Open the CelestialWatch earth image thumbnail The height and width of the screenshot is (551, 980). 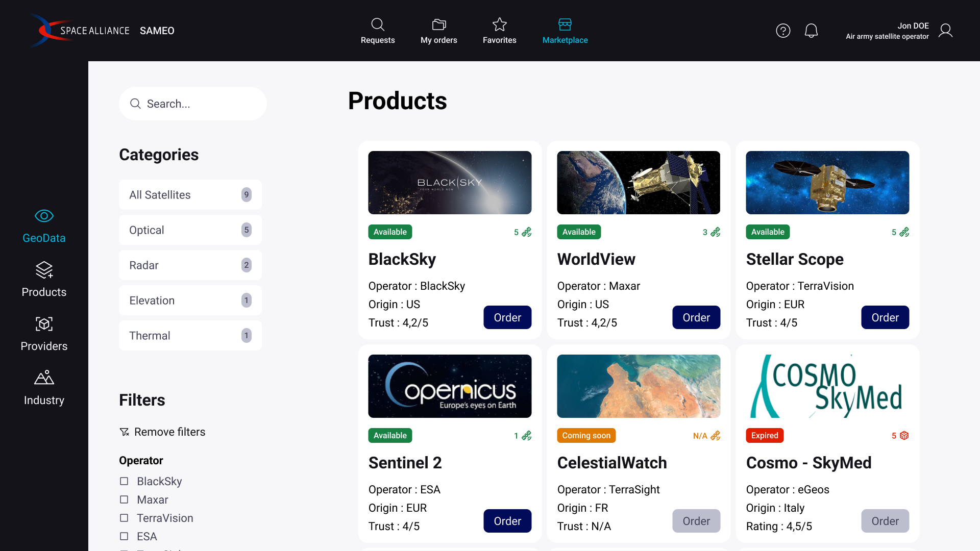tap(639, 386)
